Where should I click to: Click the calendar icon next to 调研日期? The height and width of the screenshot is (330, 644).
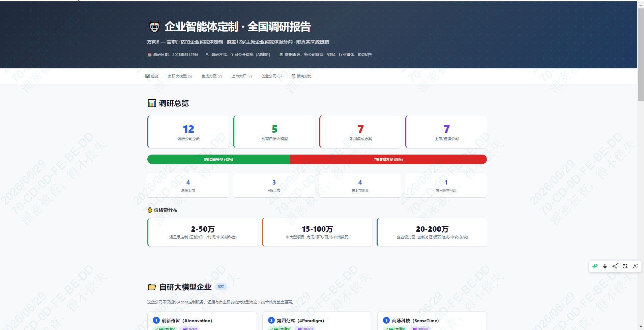tap(150, 55)
